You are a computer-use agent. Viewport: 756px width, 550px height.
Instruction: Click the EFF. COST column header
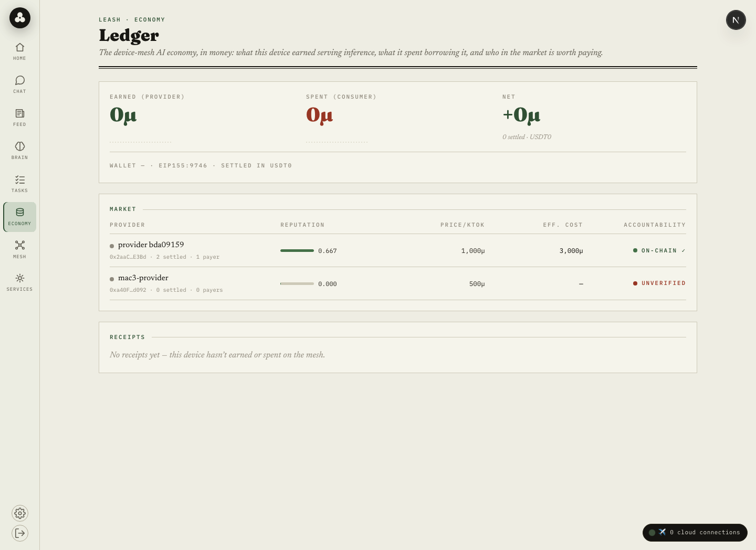[563, 225]
